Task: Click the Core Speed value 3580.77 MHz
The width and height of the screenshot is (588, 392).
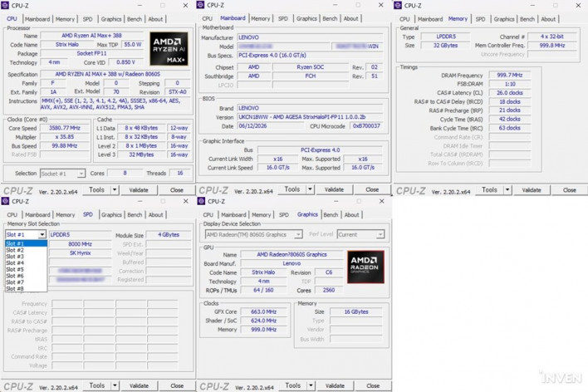Action: [65, 128]
